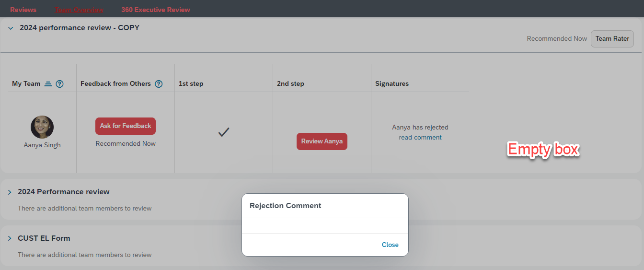644x270 pixels.
Task: Click 'Recommended Now' beside Team Rater
Action: pyautogui.click(x=557, y=39)
